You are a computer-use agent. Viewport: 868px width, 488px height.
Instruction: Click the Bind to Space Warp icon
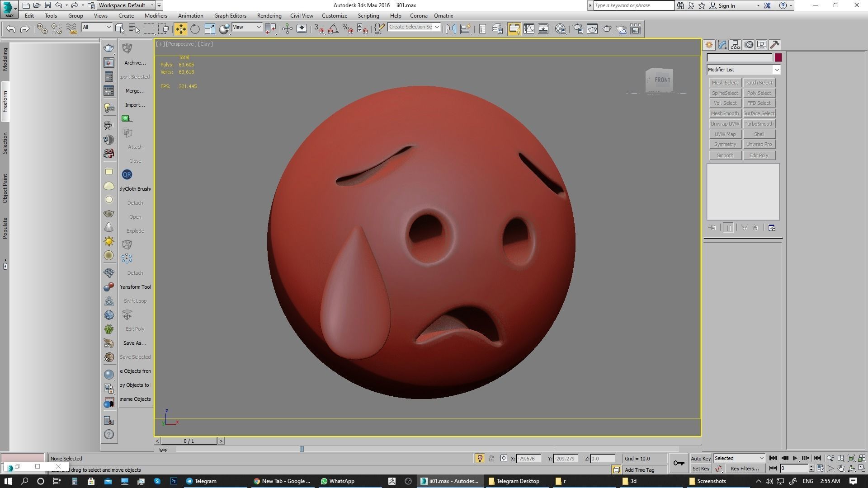click(71, 29)
